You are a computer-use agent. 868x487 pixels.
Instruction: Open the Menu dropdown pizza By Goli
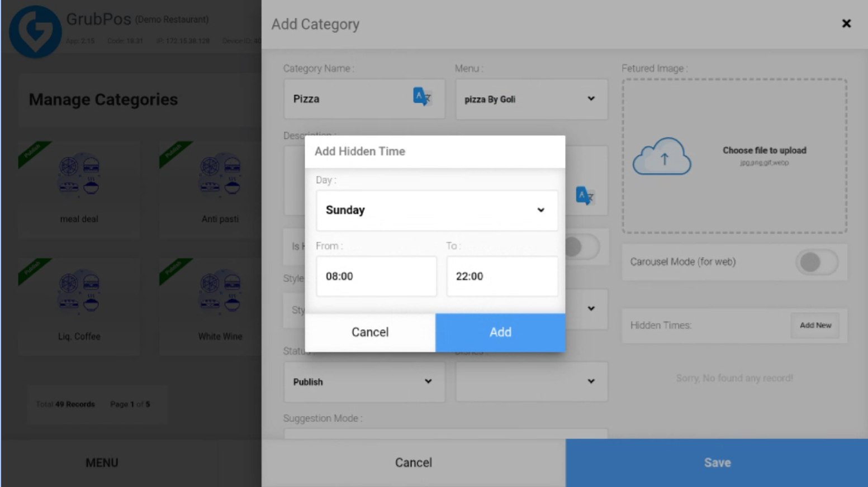tap(532, 99)
